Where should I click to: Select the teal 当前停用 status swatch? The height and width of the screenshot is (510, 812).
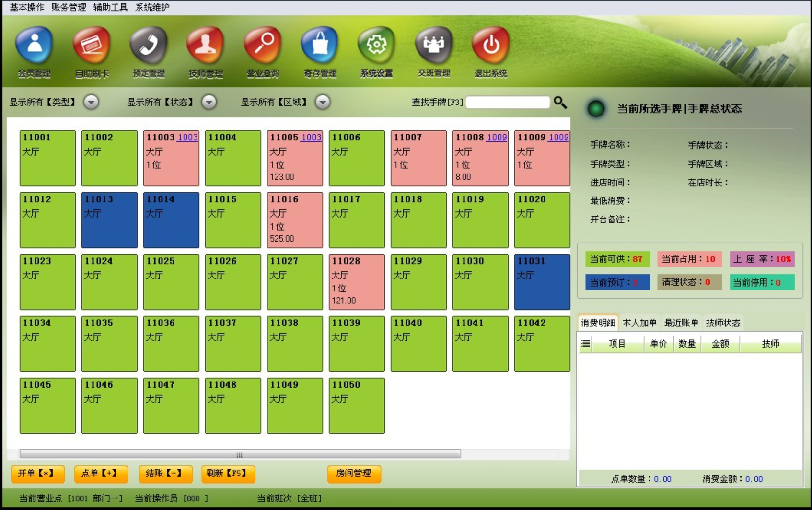762,282
